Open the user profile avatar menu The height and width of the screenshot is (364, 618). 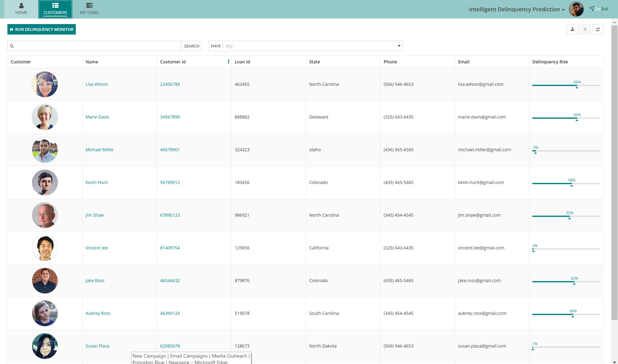click(576, 9)
